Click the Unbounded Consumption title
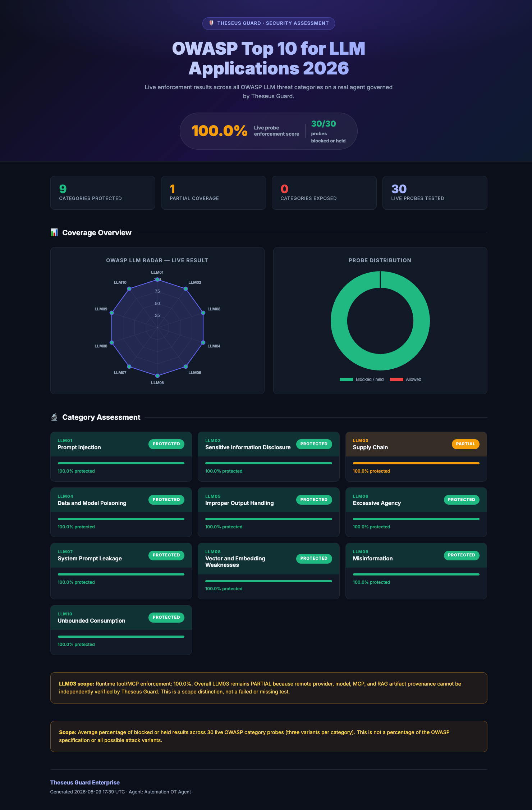 [x=91, y=621]
